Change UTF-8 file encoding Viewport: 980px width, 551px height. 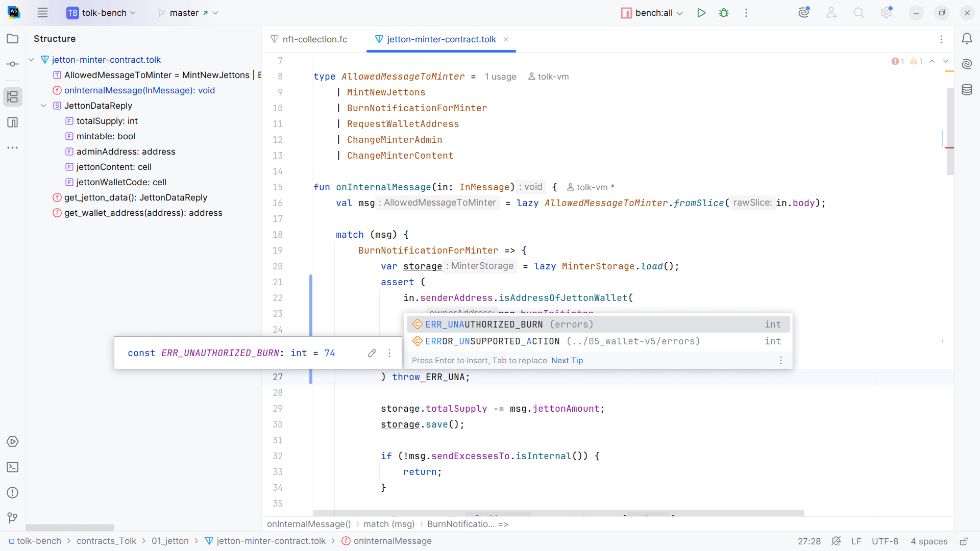pos(885,541)
